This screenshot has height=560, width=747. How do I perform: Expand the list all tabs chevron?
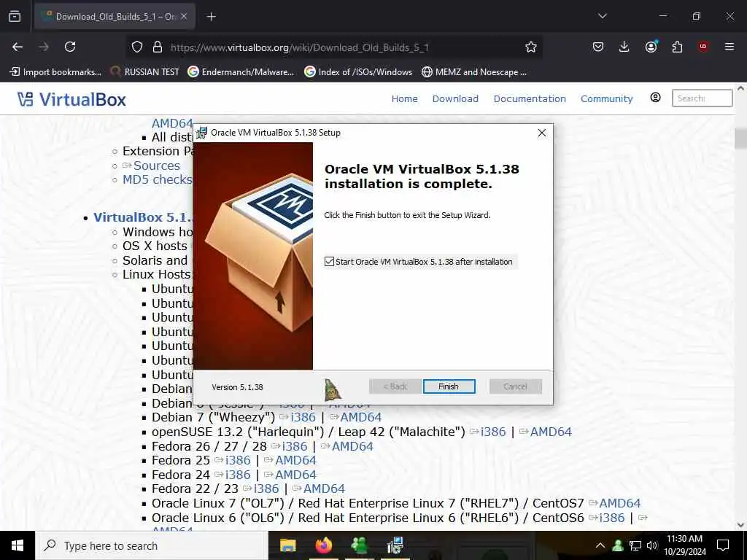603,16
